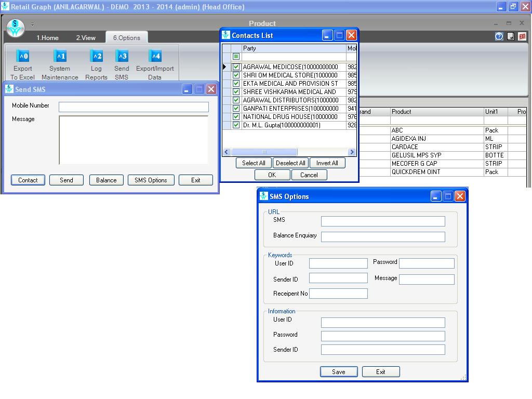Toggle the header filter-row checkbox in Contacts List
532x399 pixels.
[x=236, y=56]
